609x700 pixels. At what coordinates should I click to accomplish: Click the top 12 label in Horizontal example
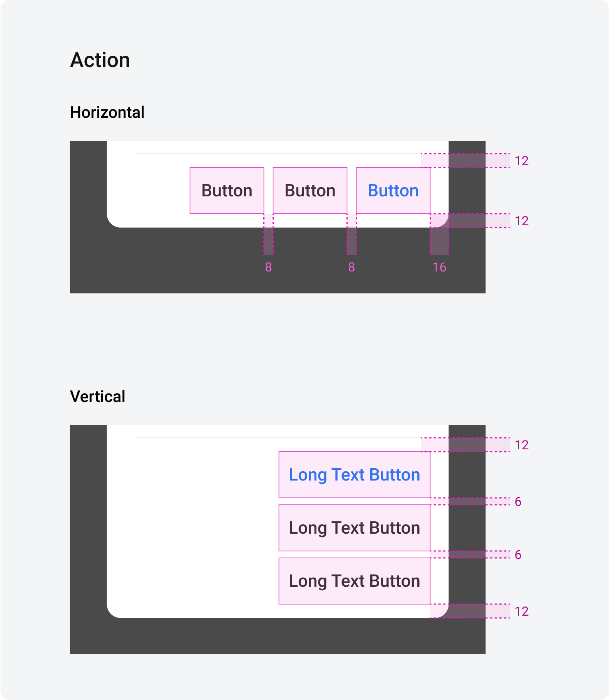pyautogui.click(x=522, y=161)
